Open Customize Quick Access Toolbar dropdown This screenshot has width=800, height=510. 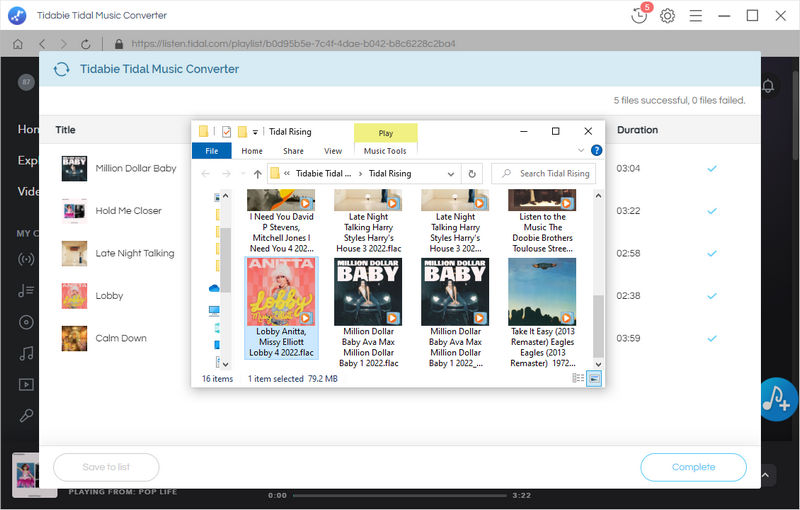[255, 132]
